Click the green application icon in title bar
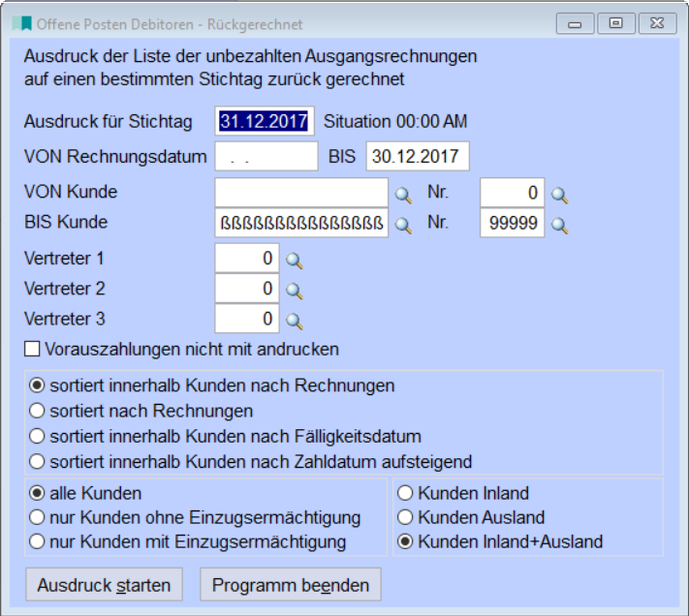The image size is (689, 616). (x=22, y=23)
